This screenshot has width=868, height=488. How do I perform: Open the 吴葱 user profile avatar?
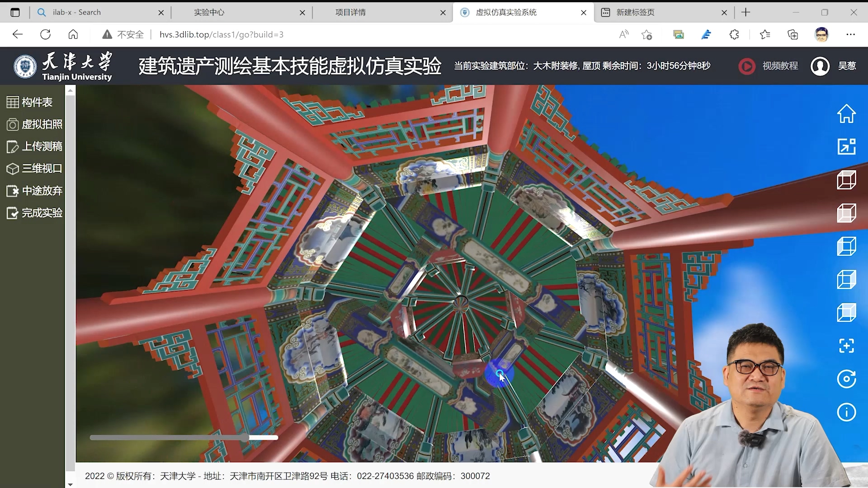tap(820, 66)
